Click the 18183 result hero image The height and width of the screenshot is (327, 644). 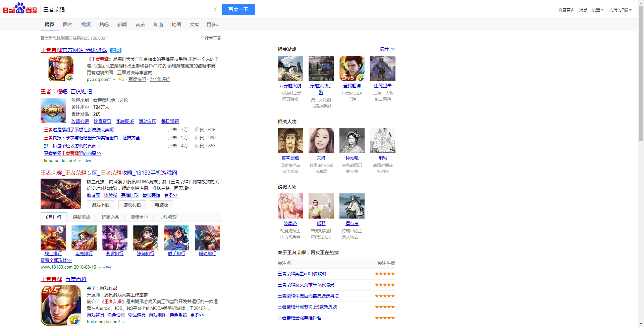click(x=61, y=194)
